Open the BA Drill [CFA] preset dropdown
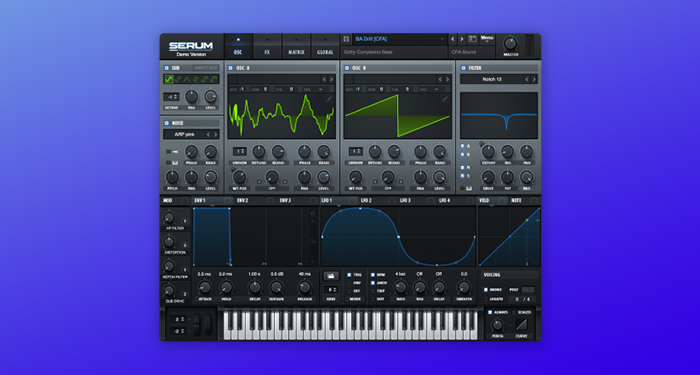 (x=400, y=39)
